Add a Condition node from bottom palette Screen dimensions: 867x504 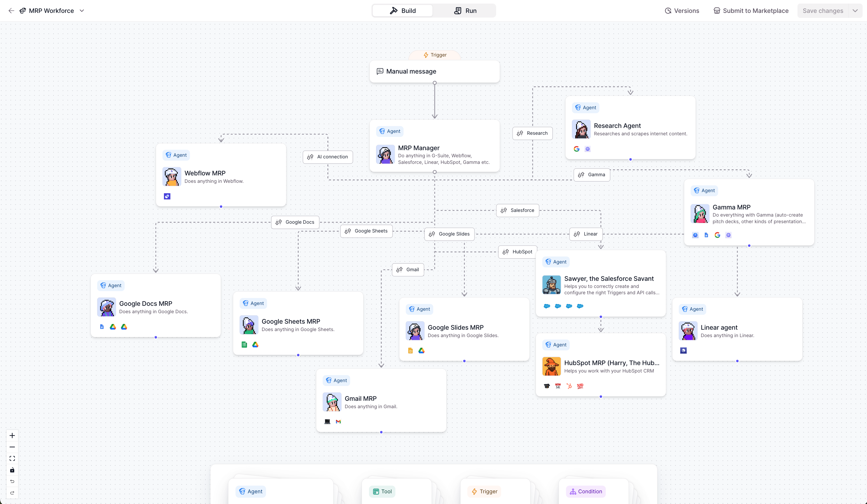pyautogui.click(x=594, y=491)
